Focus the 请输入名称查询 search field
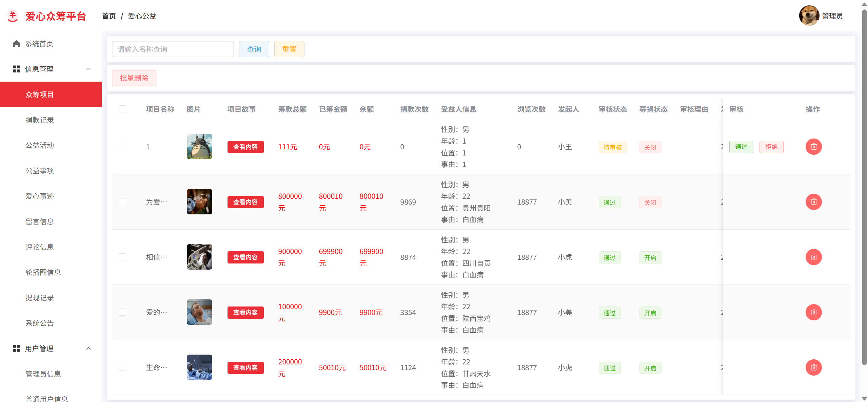Screen dimensions: 868x402 click(173, 49)
